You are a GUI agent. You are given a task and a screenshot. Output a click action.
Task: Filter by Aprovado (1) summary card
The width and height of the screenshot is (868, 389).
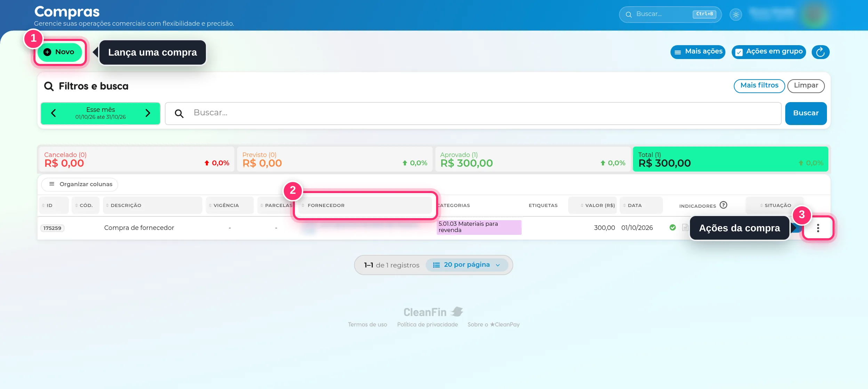click(x=532, y=159)
